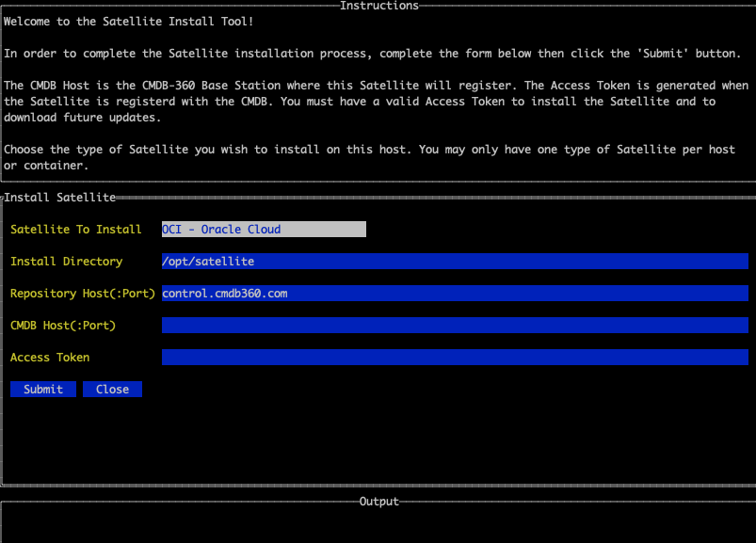This screenshot has height=543, width=756.
Task: Click the 'Install Directory' label
Action: pyautogui.click(x=67, y=261)
